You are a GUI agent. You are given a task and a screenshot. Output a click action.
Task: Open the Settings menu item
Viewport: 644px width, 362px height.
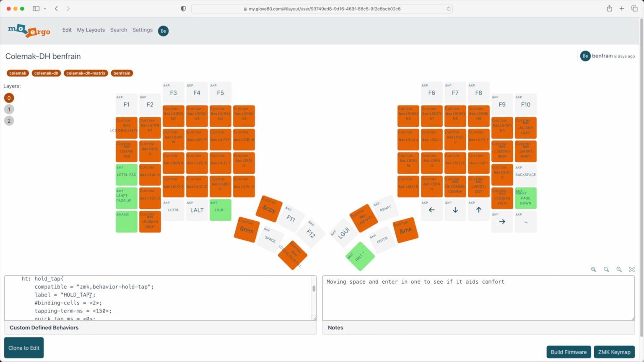[x=142, y=30]
